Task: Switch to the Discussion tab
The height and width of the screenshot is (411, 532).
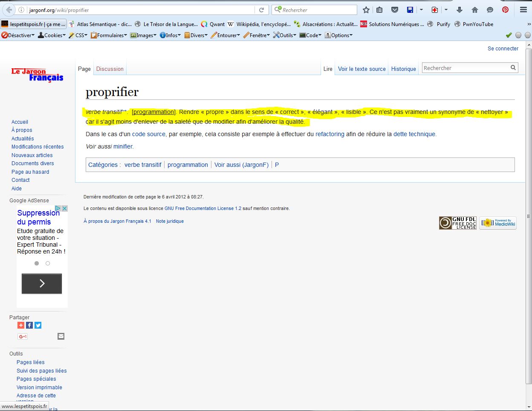Action: pos(110,69)
